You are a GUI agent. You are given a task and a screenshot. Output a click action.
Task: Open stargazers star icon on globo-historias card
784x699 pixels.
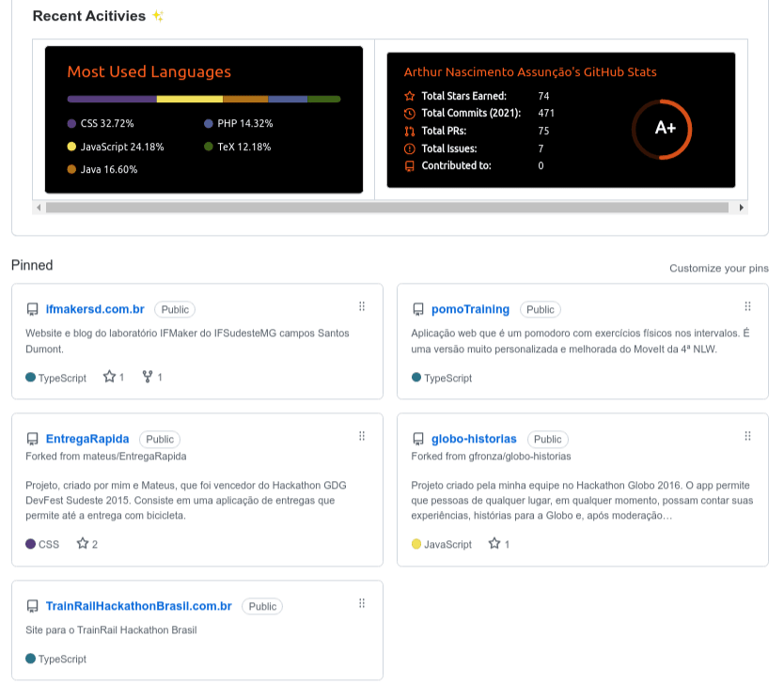pos(494,544)
